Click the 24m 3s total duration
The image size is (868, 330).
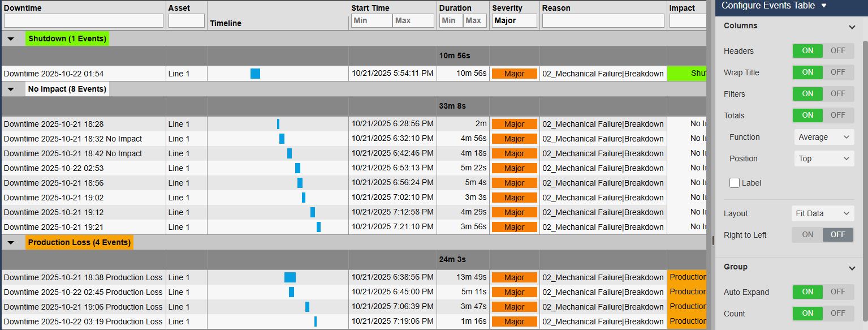(x=452, y=259)
